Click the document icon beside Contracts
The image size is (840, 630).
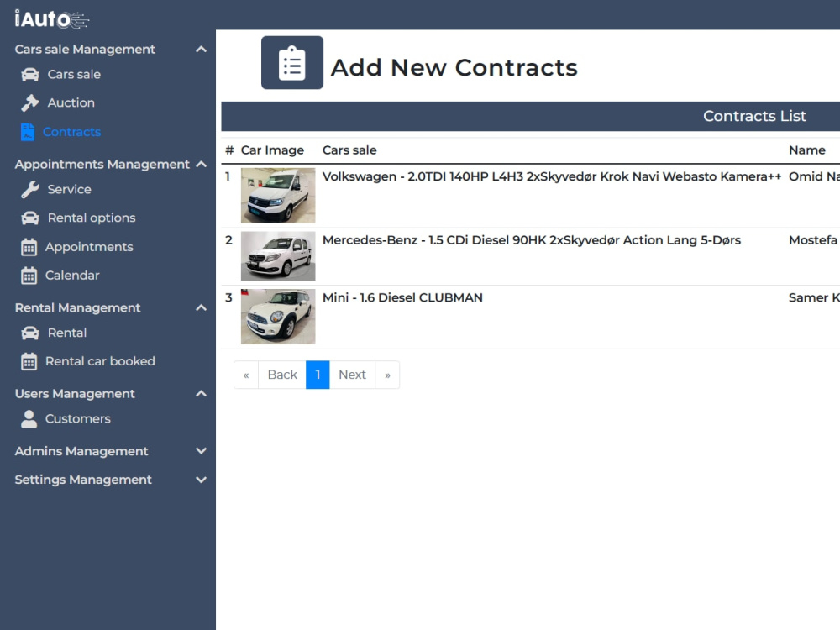point(28,132)
